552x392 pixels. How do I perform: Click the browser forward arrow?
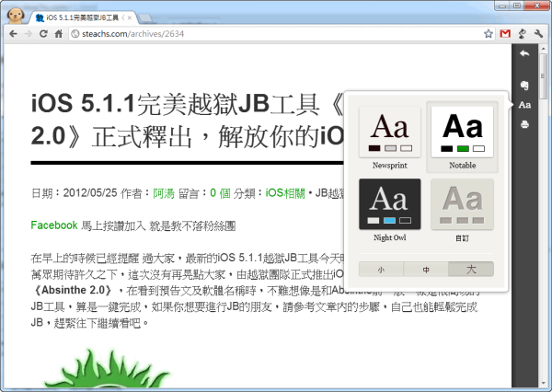tap(28, 34)
